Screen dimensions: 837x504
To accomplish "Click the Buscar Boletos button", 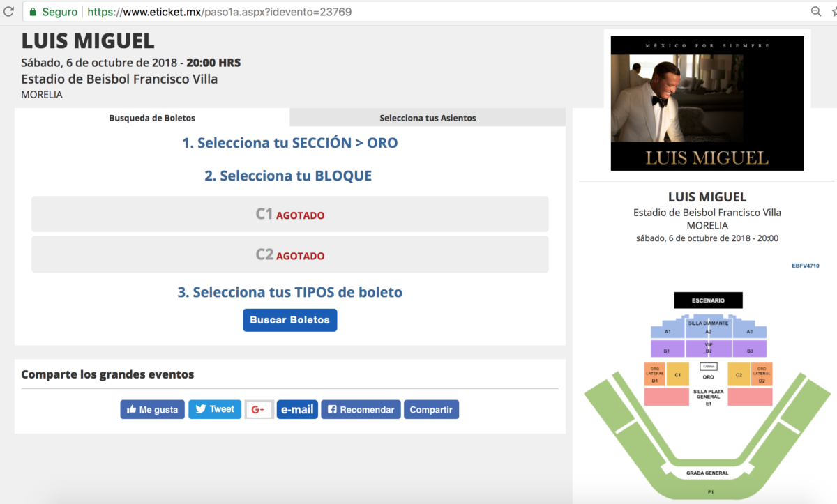I will (x=289, y=320).
